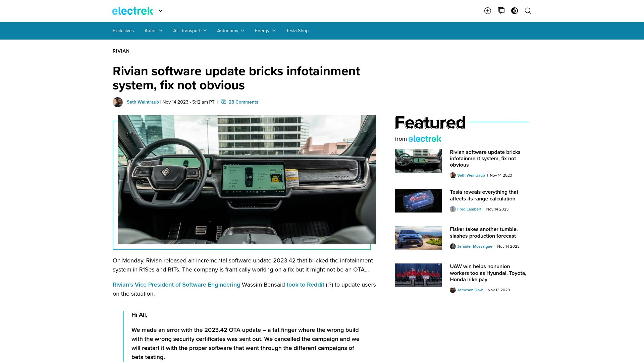The width and height of the screenshot is (644, 362).
Task: Open Fisker blue SUV thumbnail
Action: [418, 238]
